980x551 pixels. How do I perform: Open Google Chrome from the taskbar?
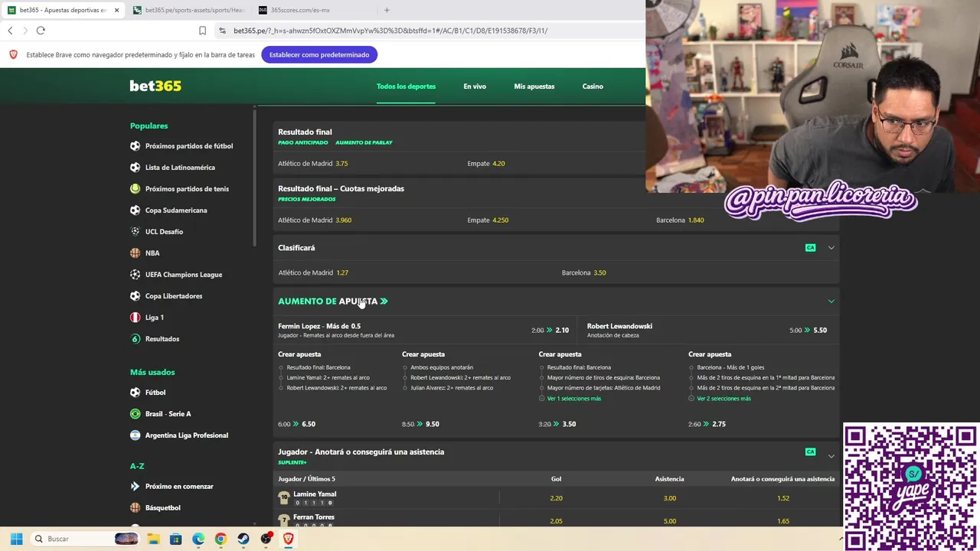[220, 539]
